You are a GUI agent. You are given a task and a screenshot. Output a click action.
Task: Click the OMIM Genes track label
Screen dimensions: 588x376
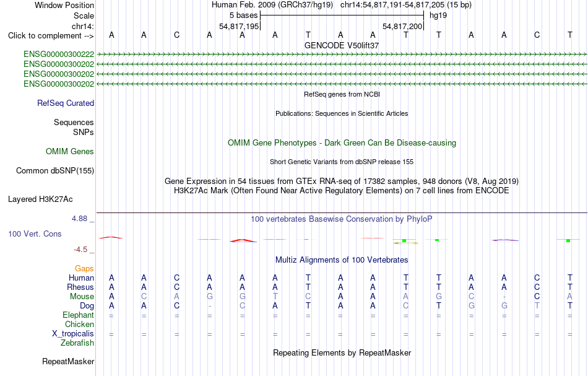pyautogui.click(x=70, y=152)
